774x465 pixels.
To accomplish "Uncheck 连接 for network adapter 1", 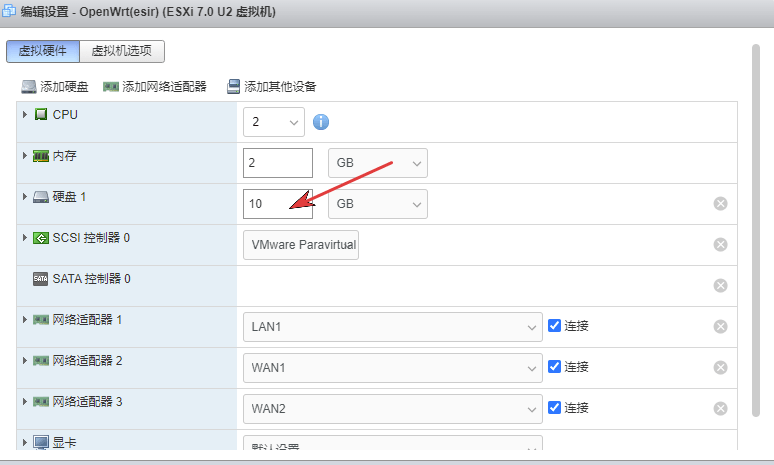I will tap(555, 326).
